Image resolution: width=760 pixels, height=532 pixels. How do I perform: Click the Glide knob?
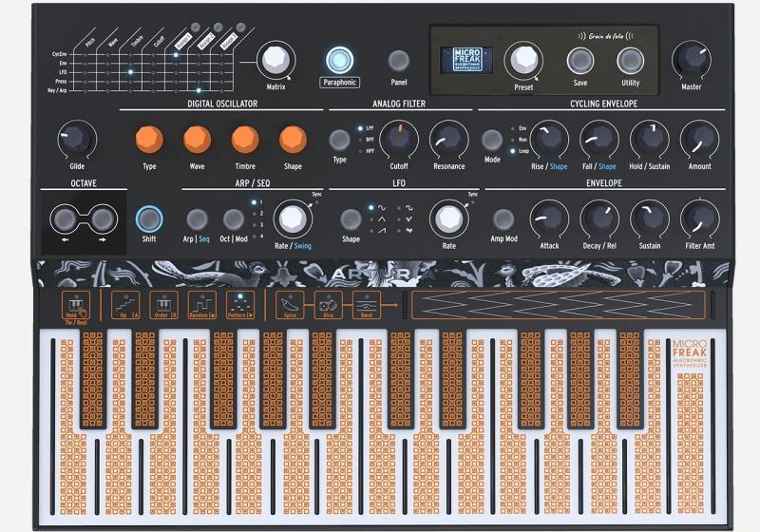(x=77, y=140)
